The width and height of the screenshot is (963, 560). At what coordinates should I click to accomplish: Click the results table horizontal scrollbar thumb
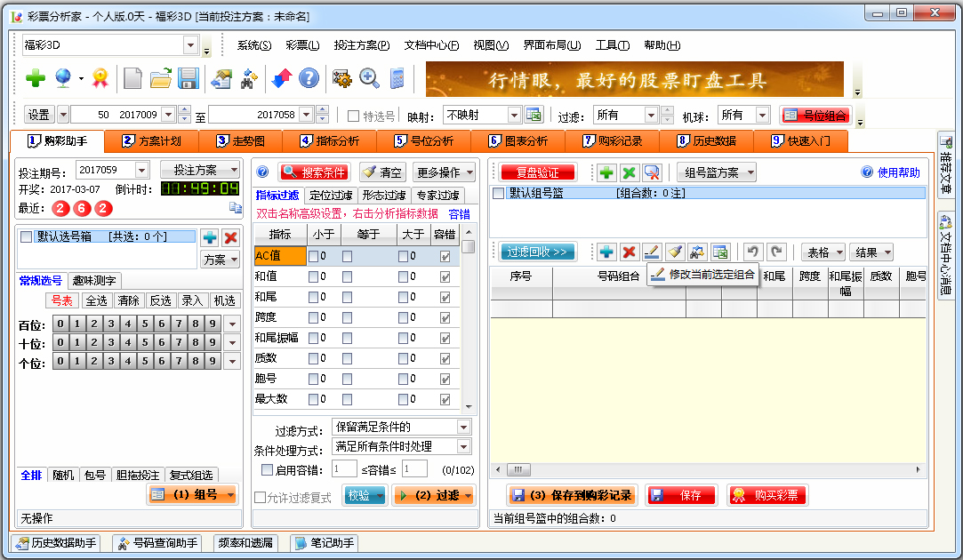[x=518, y=469]
